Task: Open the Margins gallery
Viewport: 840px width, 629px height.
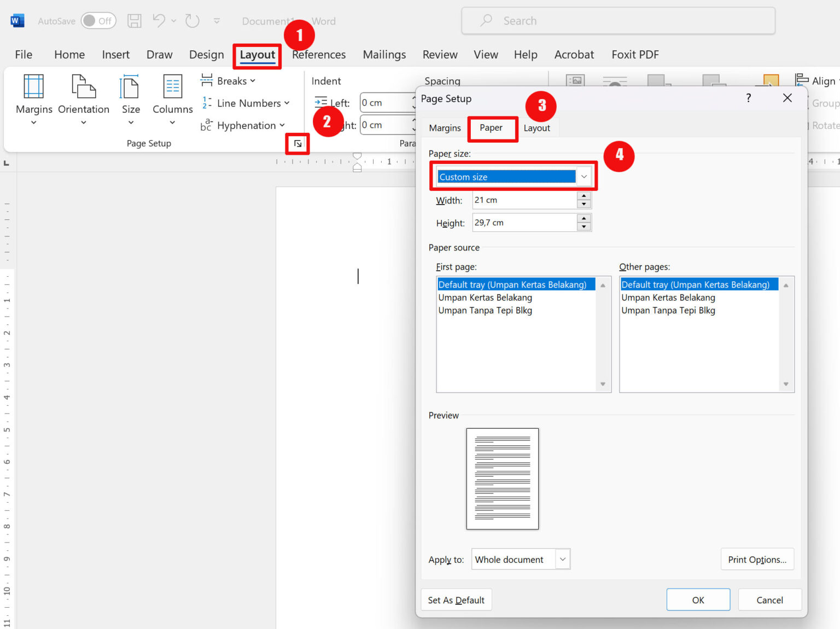Action: pyautogui.click(x=33, y=101)
